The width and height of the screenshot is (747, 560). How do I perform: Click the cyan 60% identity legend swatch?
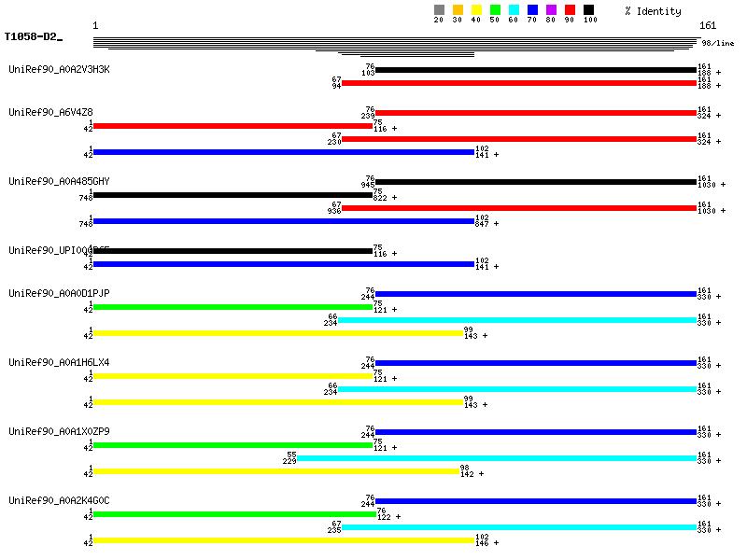(514, 10)
